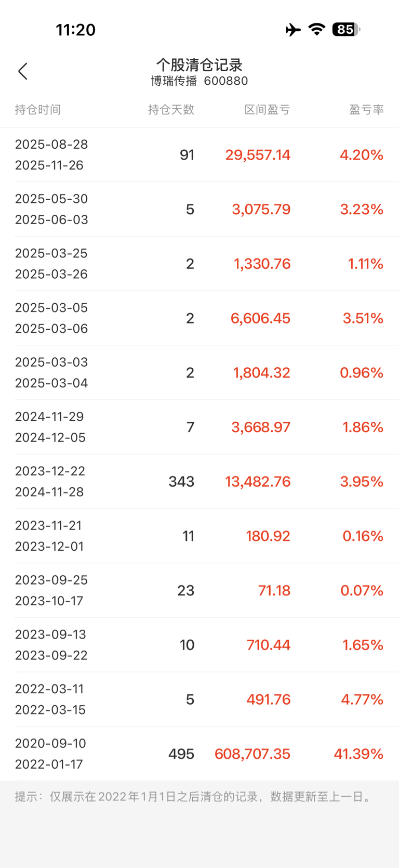Tap the 持仓时间 column header
The height and width of the screenshot is (868, 399).
tap(38, 110)
